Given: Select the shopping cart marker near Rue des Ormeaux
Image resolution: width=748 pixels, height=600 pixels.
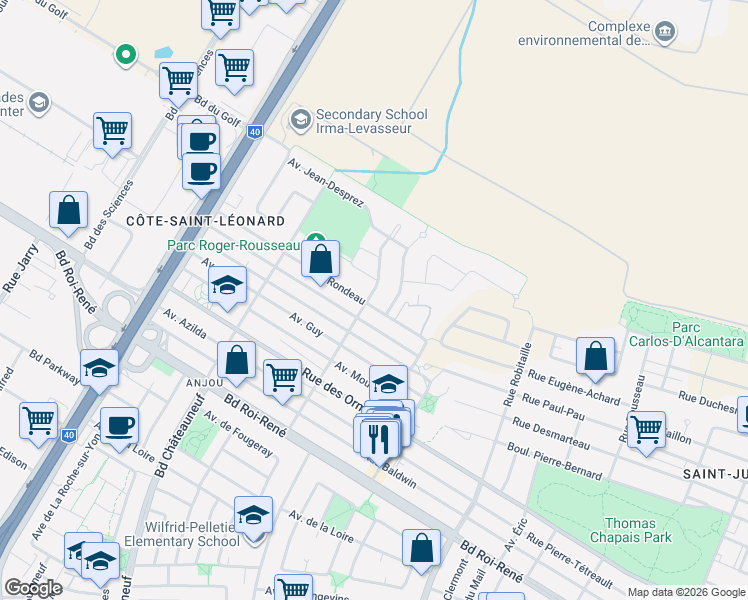Looking at the screenshot, I should [x=283, y=379].
